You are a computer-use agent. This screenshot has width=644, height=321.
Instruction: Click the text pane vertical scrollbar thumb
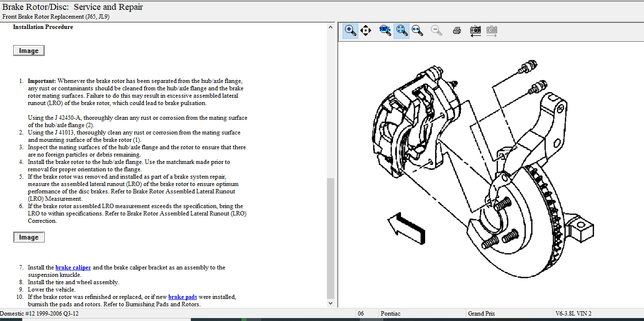pyautogui.click(x=330, y=238)
